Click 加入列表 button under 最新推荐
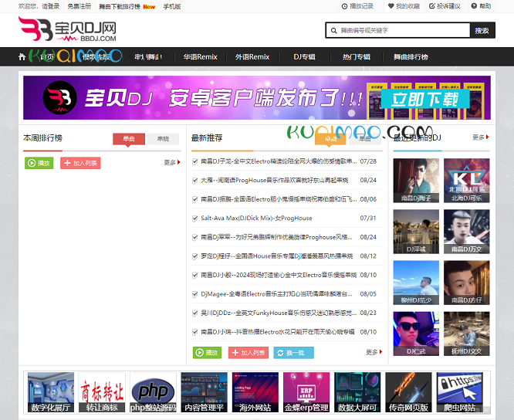This screenshot has width=514, height=420. pyautogui.click(x=249, y=353)
